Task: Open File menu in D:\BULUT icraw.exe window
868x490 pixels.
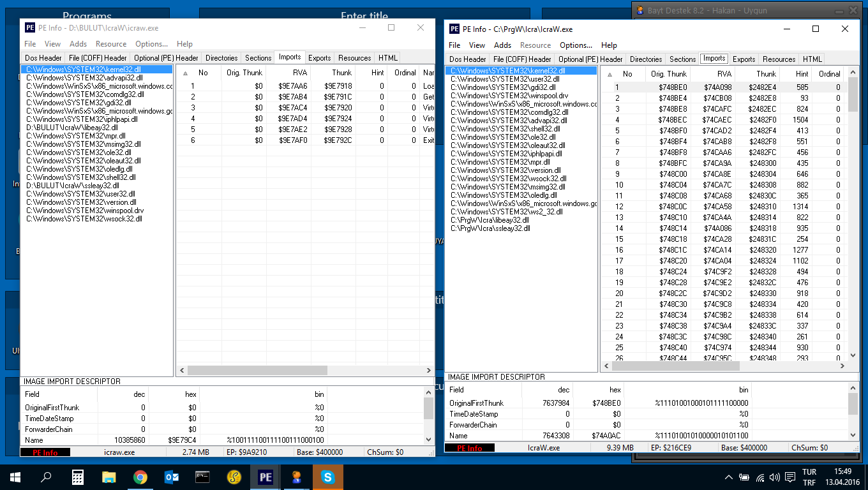Action: coord(30,44)
